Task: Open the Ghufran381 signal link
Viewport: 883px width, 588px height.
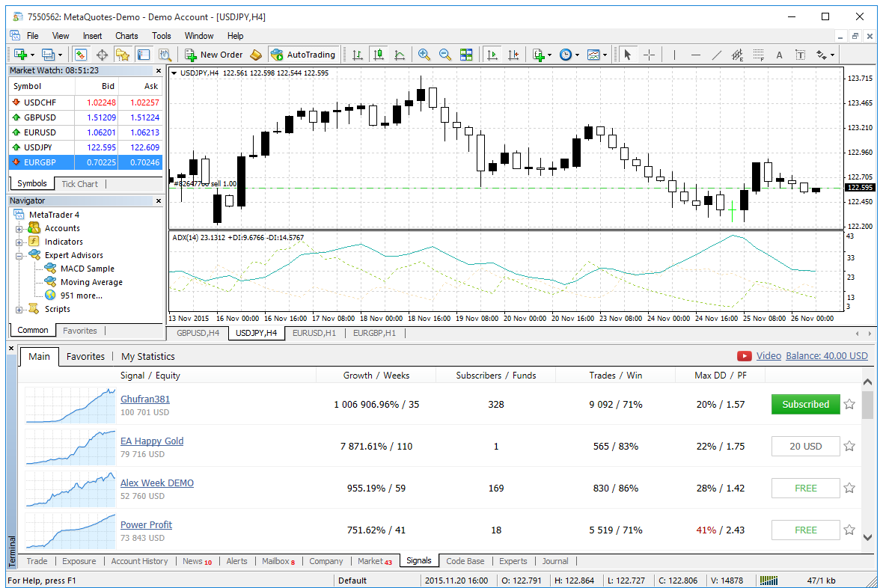Action: 144,399
